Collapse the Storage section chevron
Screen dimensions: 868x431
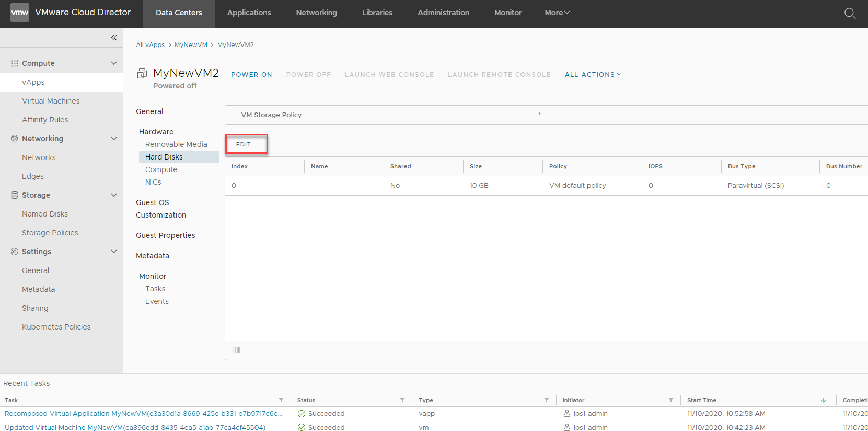coord(114,195)
